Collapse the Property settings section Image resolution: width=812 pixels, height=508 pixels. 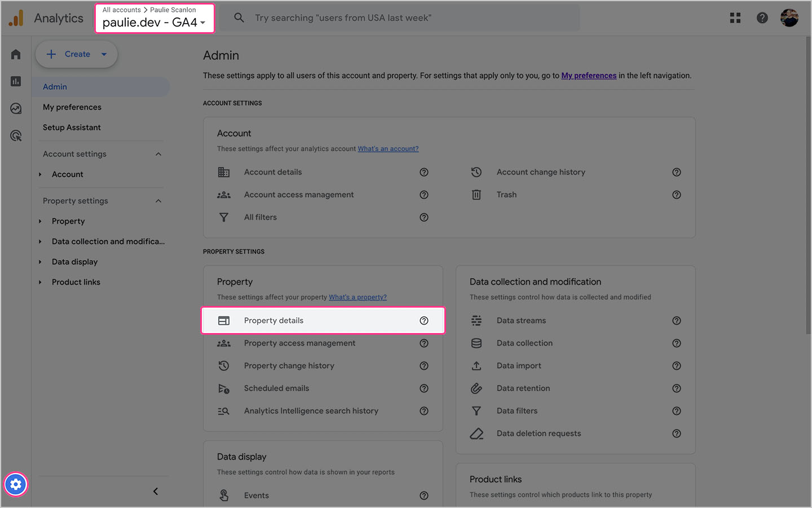click(158, 200)
